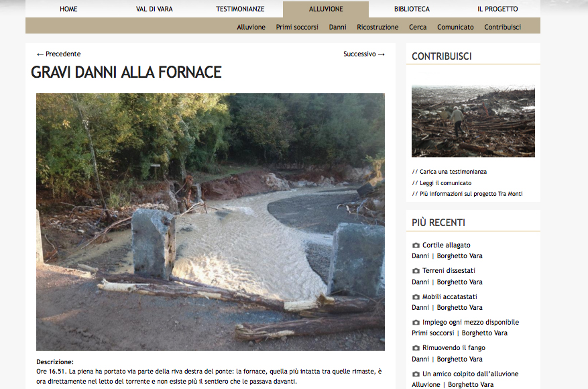Go to the Successivo post link
The height and width of the screenshot is (389, 588).
pos(364,54)
